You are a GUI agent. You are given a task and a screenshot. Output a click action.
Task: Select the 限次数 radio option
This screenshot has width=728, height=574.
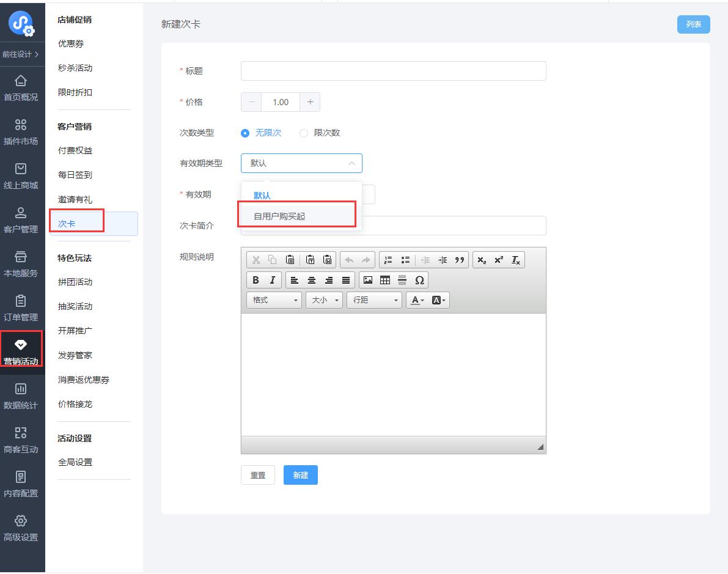[x=304, y=133]
